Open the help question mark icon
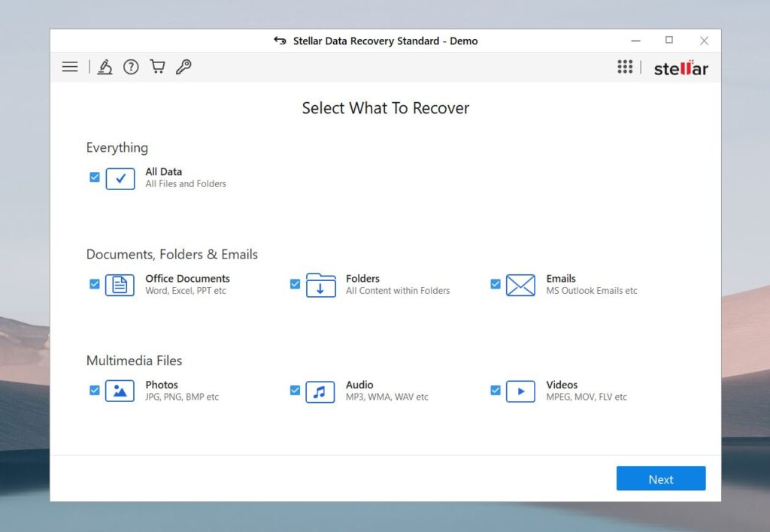 click(x=131, y=66)
